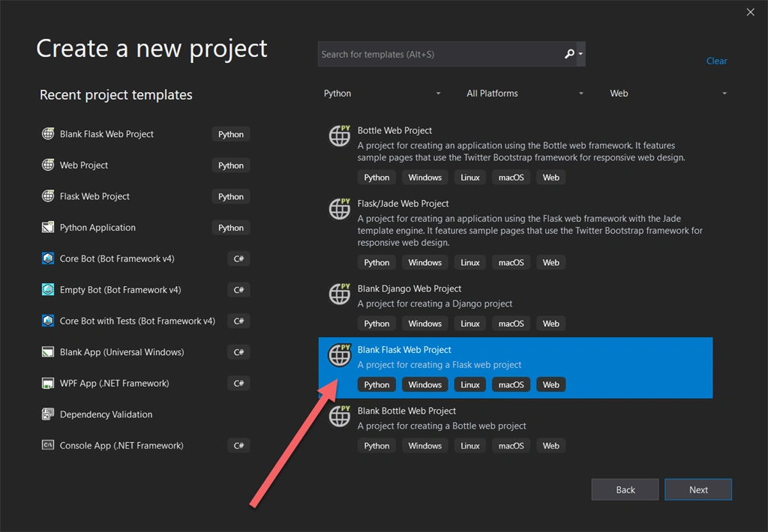Image resolution: width=768 pixels, height=532 pixels.
Task: Choose Web Project name in recent templates
Action: pyautogui.click(x=84, y=165)
